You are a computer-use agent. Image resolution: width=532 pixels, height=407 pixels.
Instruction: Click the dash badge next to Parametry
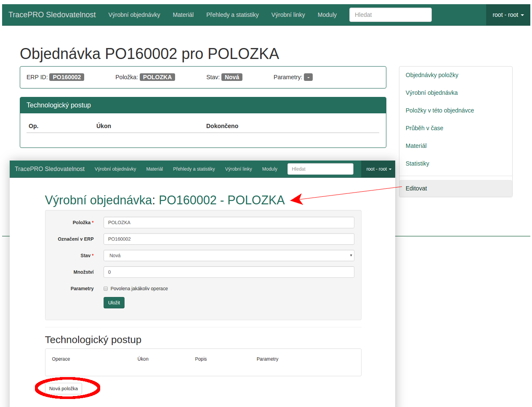tap(309, 77)
